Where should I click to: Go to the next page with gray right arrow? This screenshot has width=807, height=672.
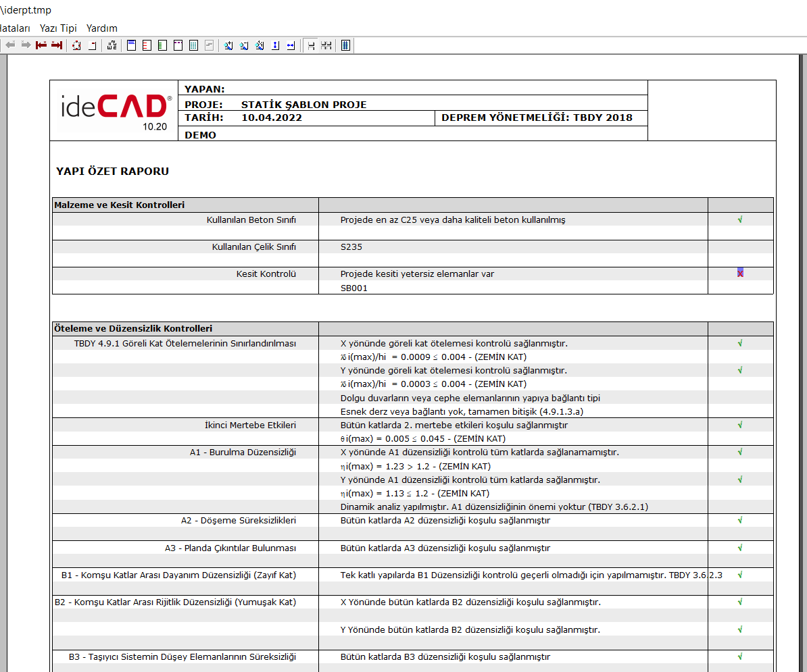click(x=26, y=45)
